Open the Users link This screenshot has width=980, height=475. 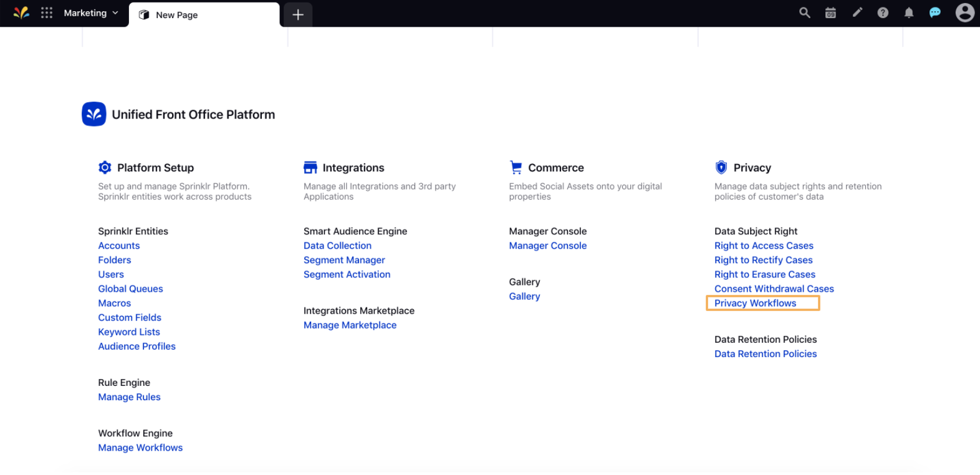tap(111, 274)
